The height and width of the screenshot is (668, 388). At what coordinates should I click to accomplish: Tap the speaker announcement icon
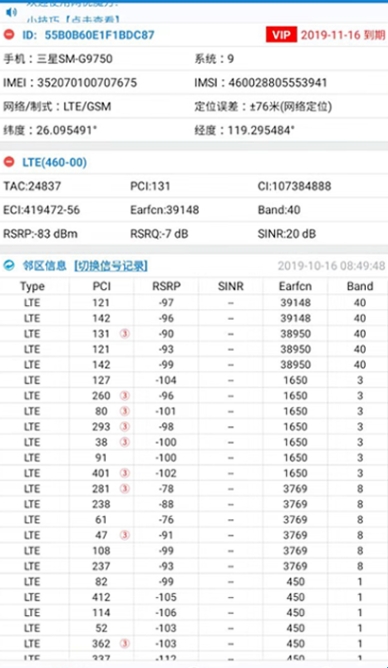pyautogui.click(x=11, y=12)
